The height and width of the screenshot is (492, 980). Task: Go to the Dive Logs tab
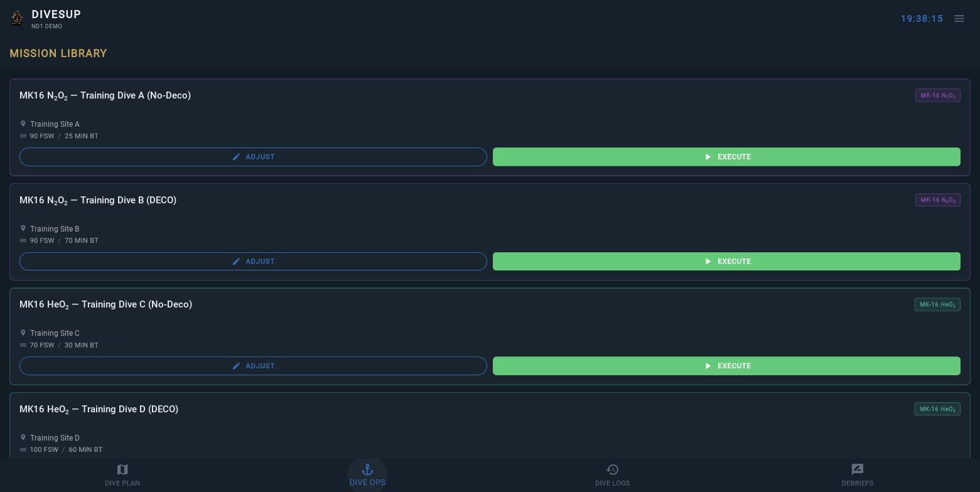(x=612, y=475)
